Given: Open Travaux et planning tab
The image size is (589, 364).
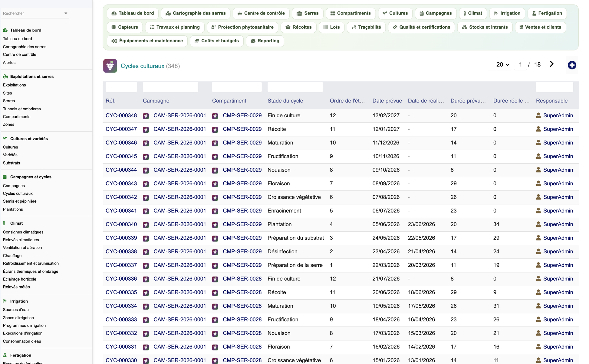Looking at the screenshot, I should (175, 27).
